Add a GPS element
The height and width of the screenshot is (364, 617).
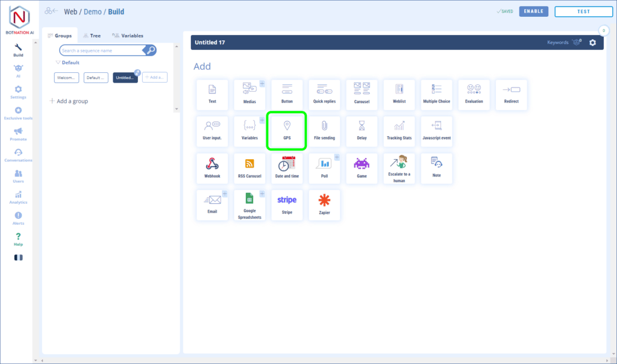click(x=287, y=131)
